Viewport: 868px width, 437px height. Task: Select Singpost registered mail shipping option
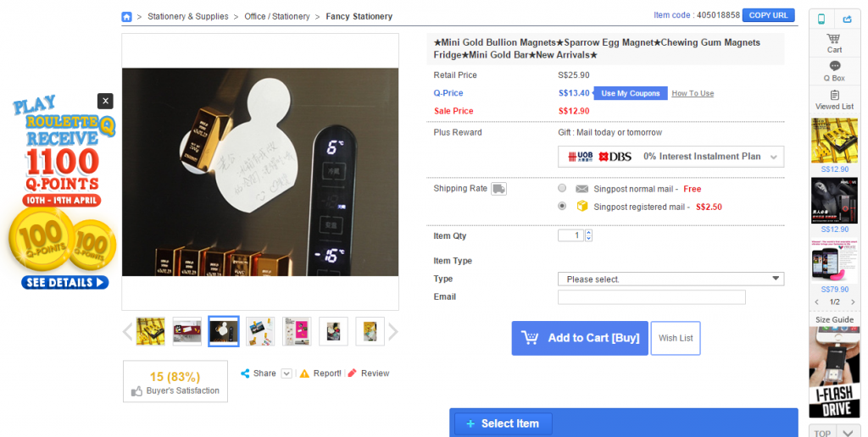[x=562, y=206]
